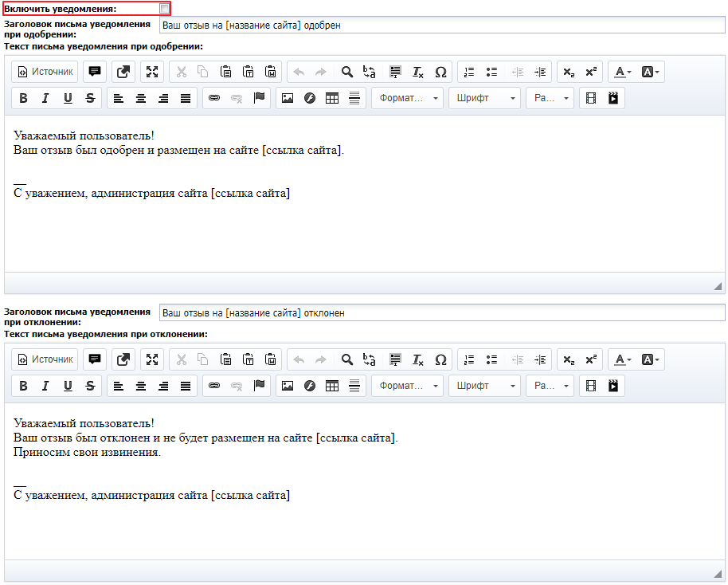The width and height of the screenshot is (728, 585).
Task: Toggle strikethrough in the rejection editor
Action: (90, 386)
